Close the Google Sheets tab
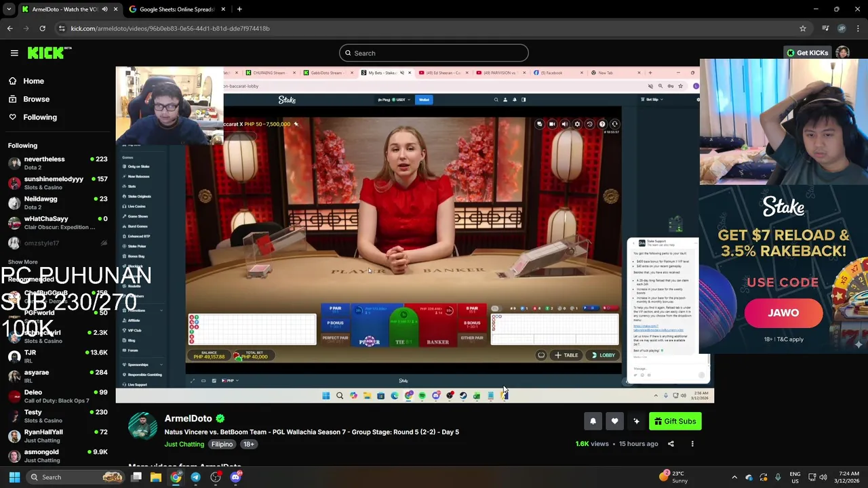868x488 pixels. 222,9
